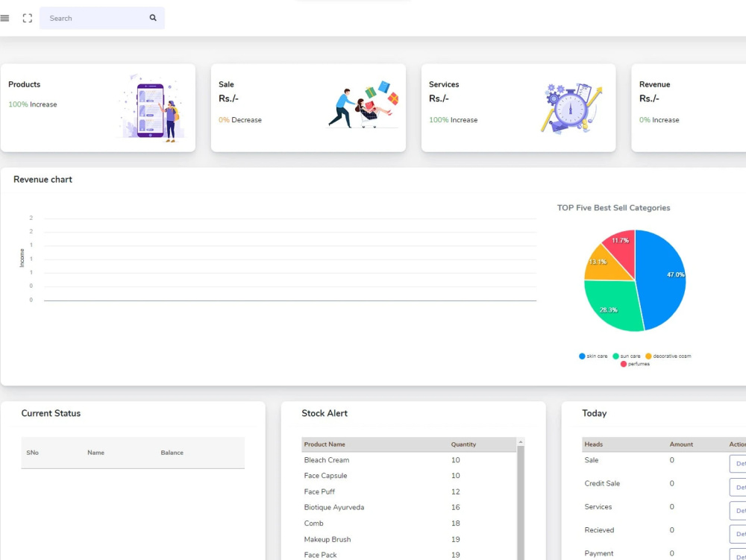Click the Stock Alert scrollbar up arrow

(x=521, y=442)
